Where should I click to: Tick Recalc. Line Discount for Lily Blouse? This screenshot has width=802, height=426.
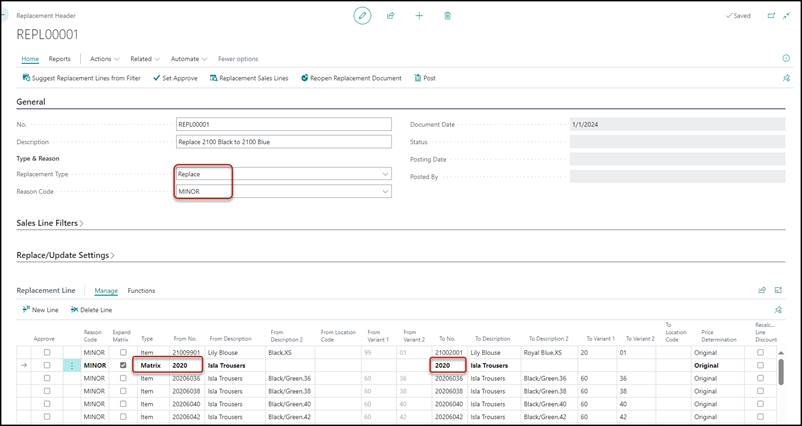click(760, 353)
